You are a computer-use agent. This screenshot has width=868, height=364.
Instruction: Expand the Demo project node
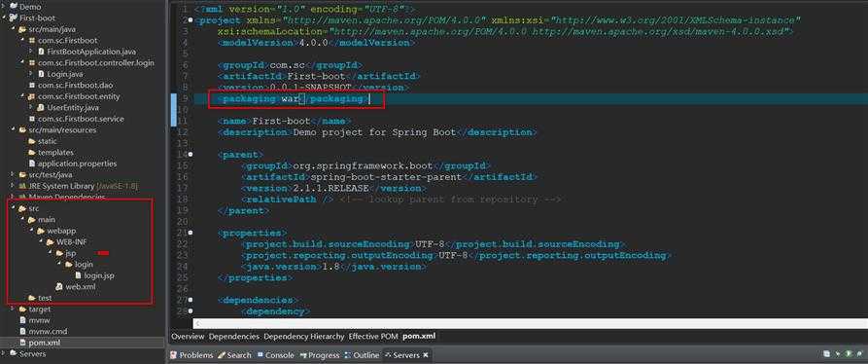[4, 7]
